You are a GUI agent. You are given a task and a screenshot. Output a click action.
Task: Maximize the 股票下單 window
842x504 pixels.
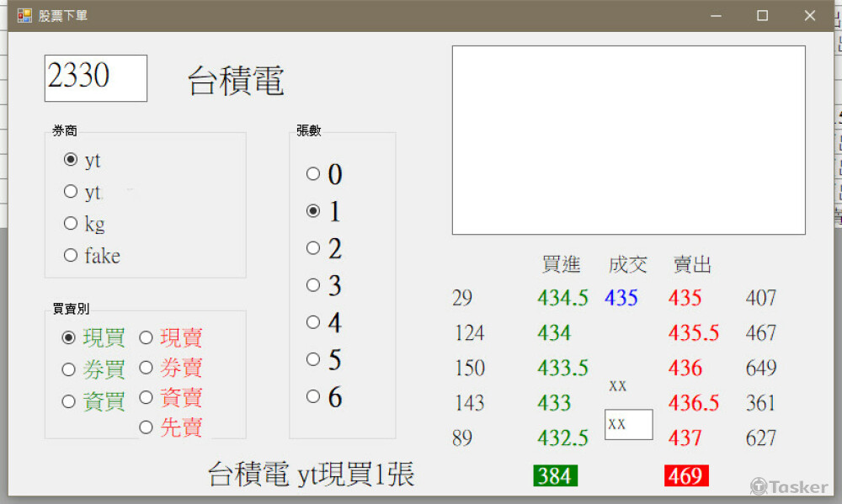763,15
